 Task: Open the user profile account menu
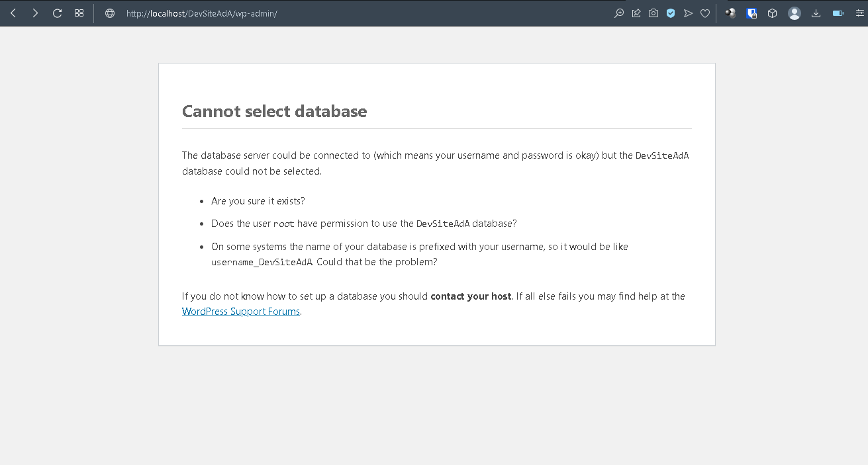click(x=795, y=13)
